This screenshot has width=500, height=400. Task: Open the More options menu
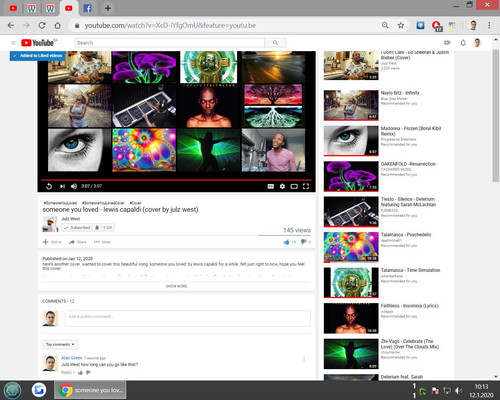[x=102, y=242]
